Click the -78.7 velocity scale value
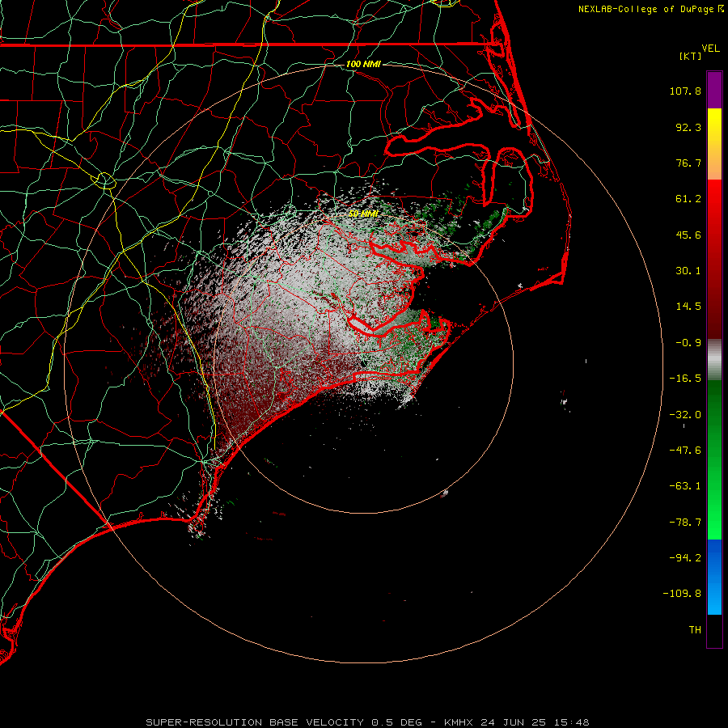Image resolution: width=728 pixels, height=728 pixels. click(685, 523)
